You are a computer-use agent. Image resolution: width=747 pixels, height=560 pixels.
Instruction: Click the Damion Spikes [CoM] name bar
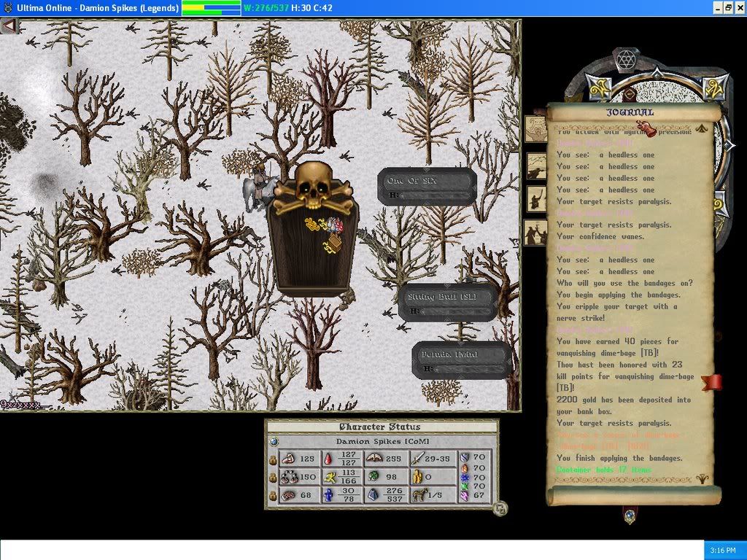pos(382,441)
